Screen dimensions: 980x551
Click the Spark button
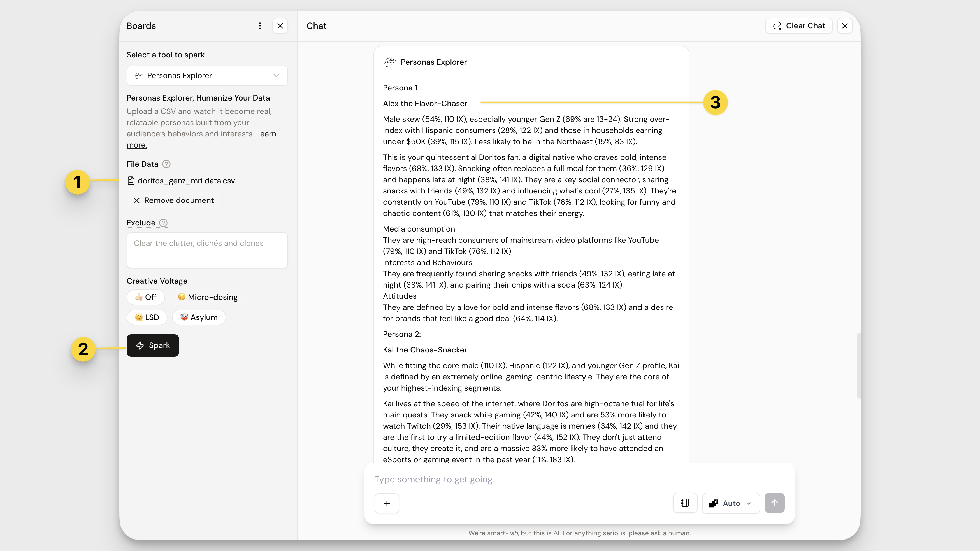coord(153,345)
